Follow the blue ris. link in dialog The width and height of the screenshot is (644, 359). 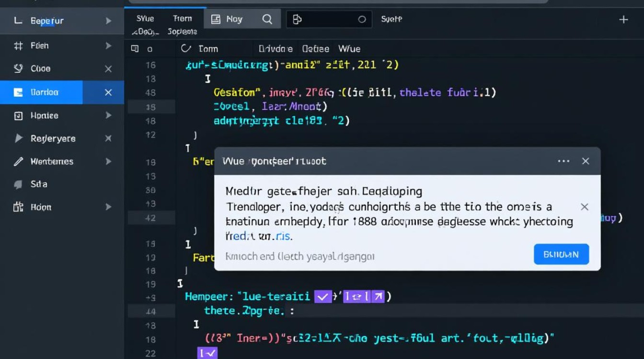point(284,236)
